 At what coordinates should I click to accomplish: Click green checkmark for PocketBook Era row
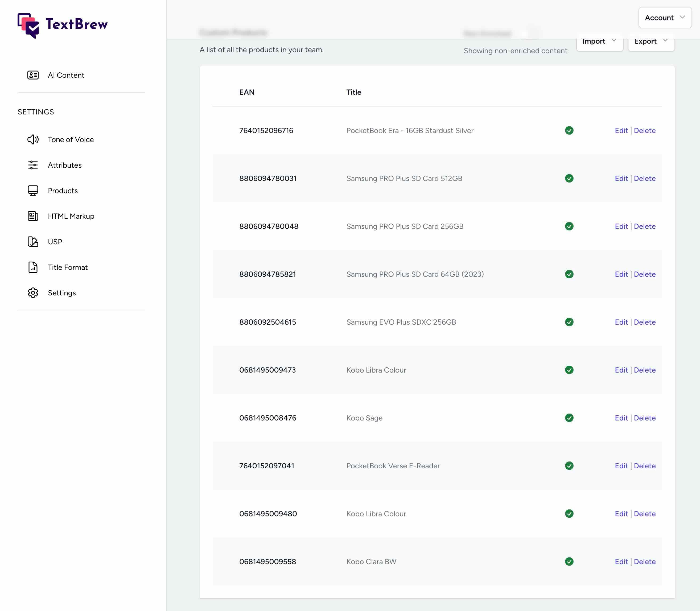(569, 131)
